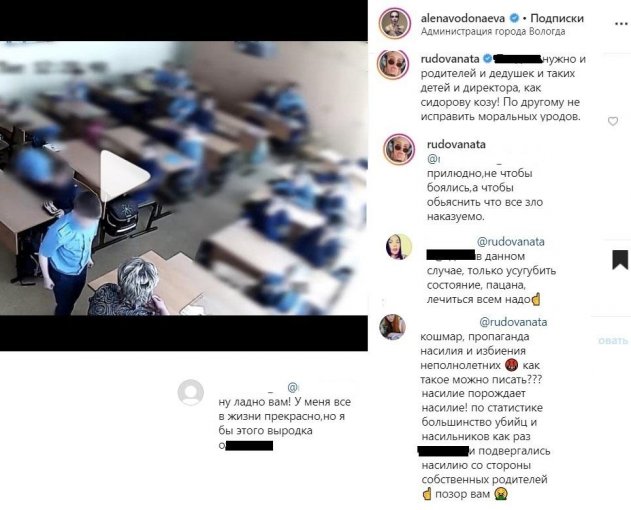Click the partially visible publish button

tap(613, 341)
